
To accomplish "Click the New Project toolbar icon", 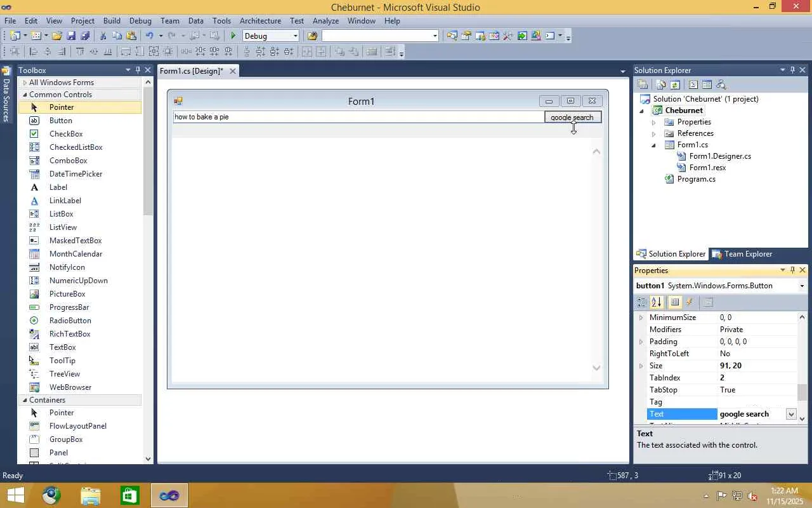I will pos(15,36).
